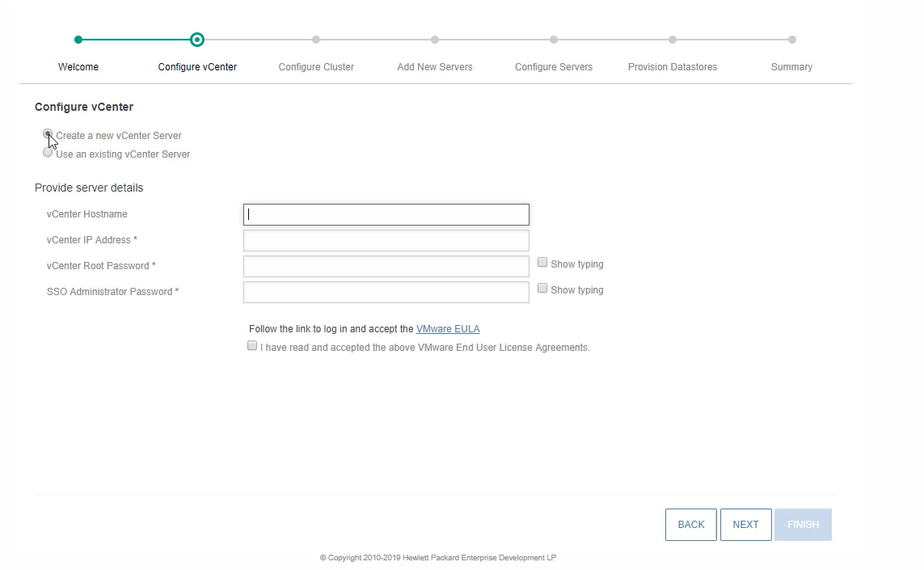Toggle Show typing for SSO Administrator Password
The image size is (924, 570).
[x=542, y=289]
